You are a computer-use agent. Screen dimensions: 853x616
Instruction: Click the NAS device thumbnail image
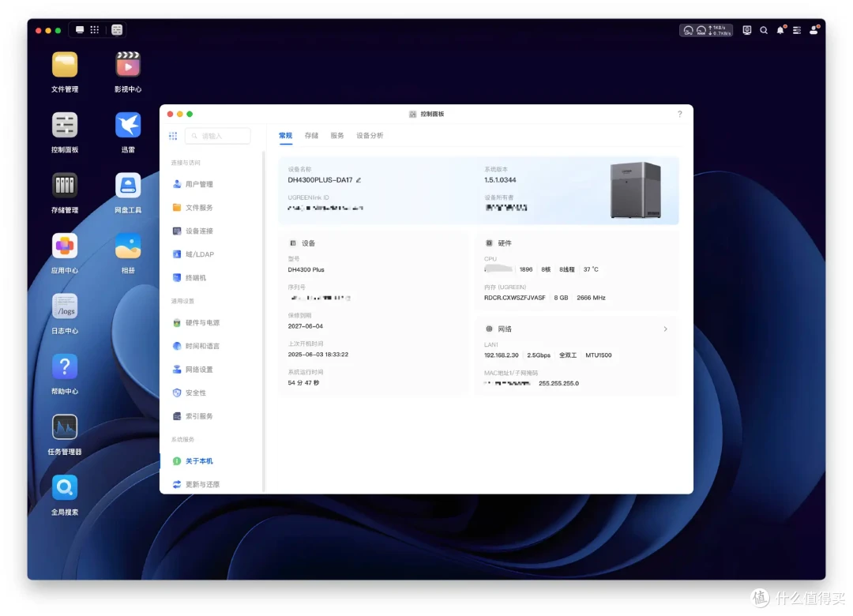click(635, 190)
